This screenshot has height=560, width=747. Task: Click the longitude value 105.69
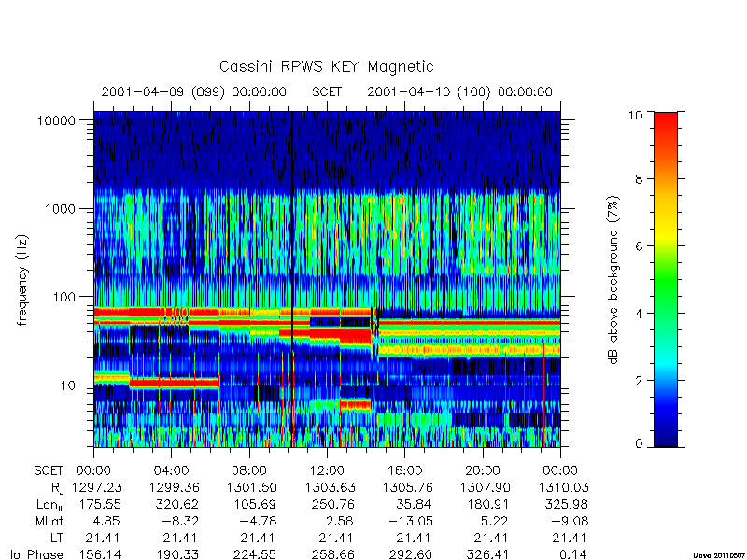(x=255, y=504)
